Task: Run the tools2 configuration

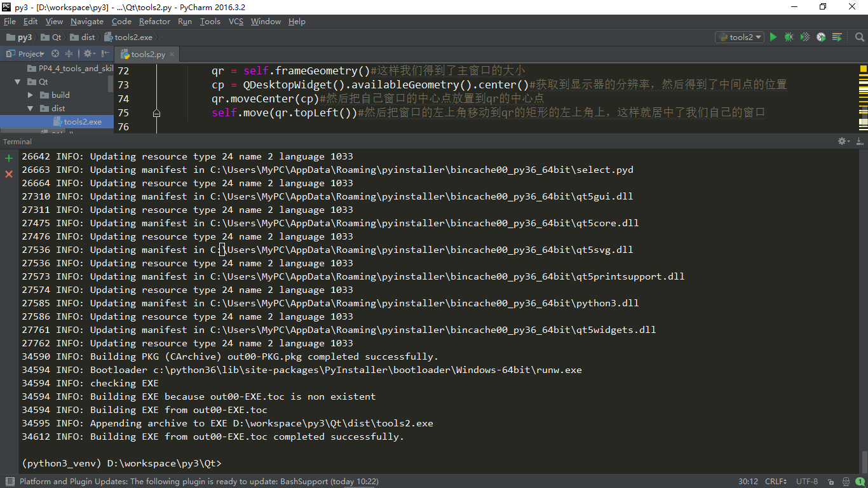Action: [773, 37]
